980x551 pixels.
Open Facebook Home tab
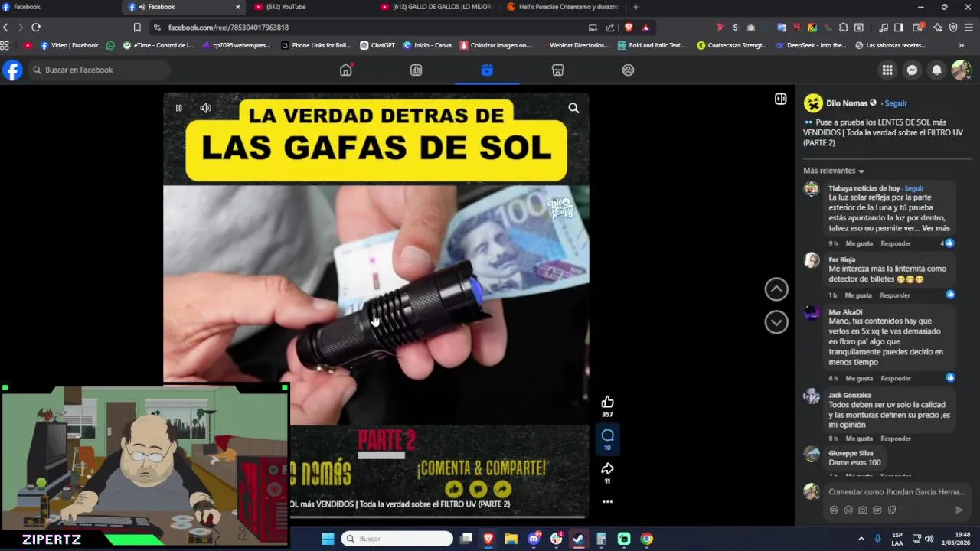[x=346, y=70]
